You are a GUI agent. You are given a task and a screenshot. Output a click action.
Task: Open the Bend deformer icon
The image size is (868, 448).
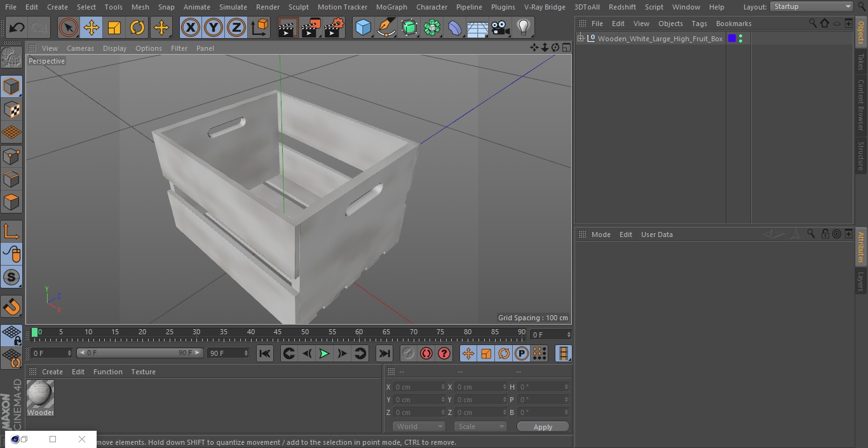point(455,28)
